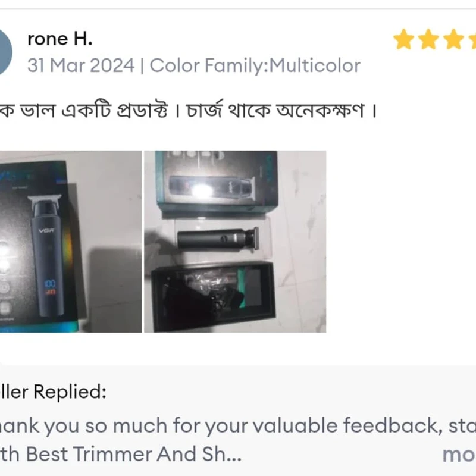Click the Seller Replied heading
Screen dimensions: 476x476
pos(53,392)
